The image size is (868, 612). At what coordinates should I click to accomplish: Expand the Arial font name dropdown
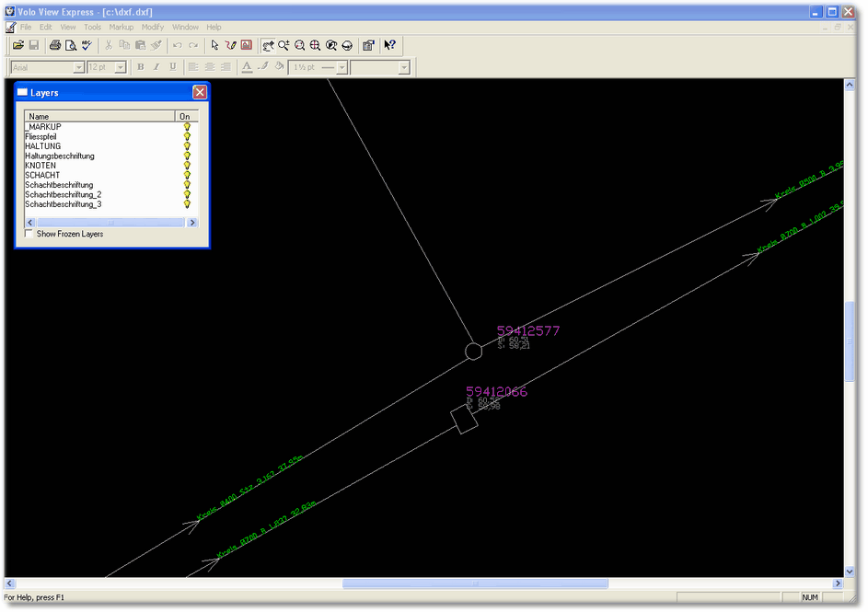click(x=79, y=67)
